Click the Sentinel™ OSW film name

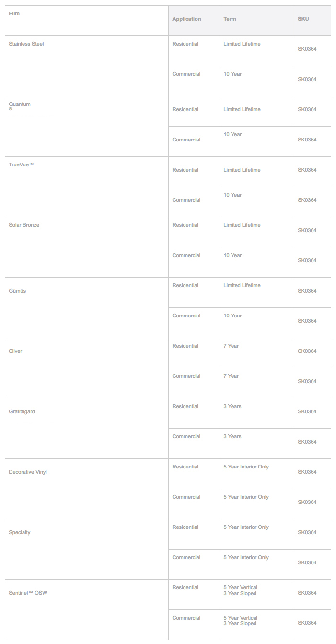pyautogui.click(x=28, y=593)
